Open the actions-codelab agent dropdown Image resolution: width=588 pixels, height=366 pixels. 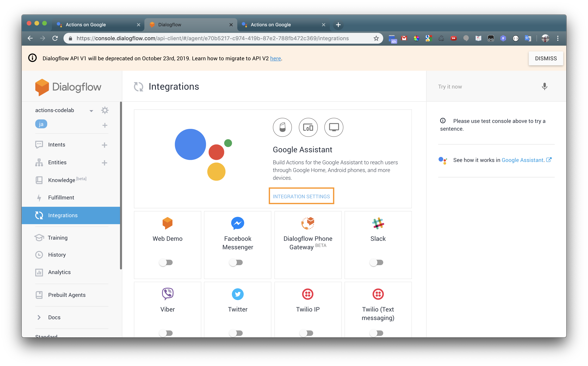click(x=91, y=111)
